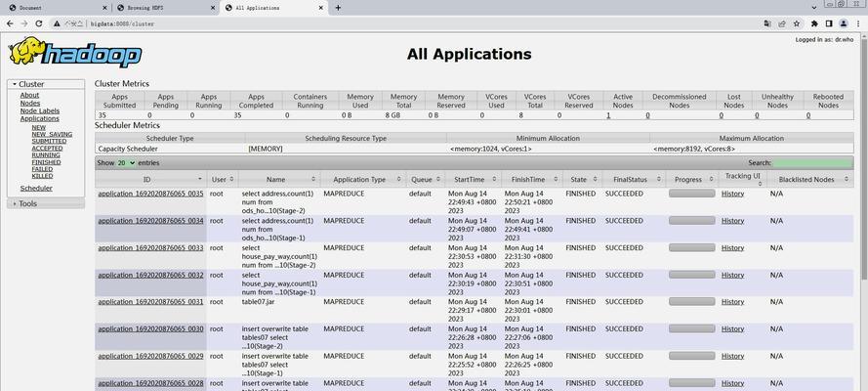Click the Active Nodes count 1
The height and width of the screenshot is (391, 868).
point(608,115)
